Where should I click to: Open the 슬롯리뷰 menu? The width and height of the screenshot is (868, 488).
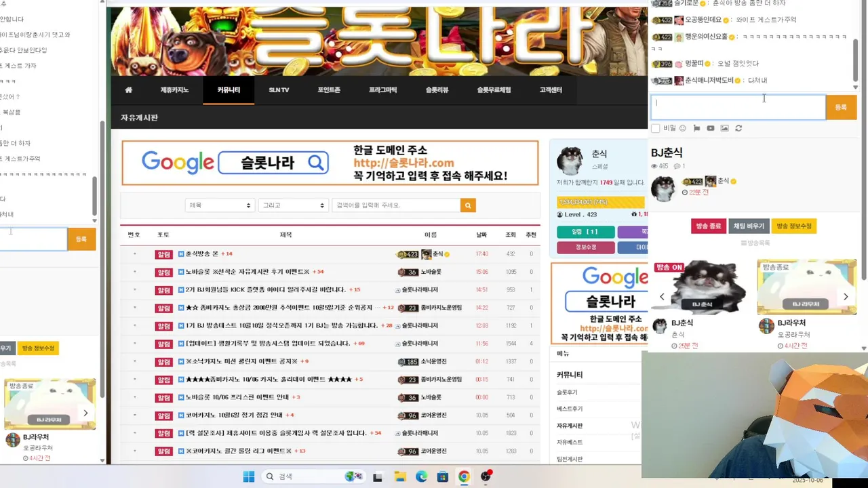[x=437, y=89]
